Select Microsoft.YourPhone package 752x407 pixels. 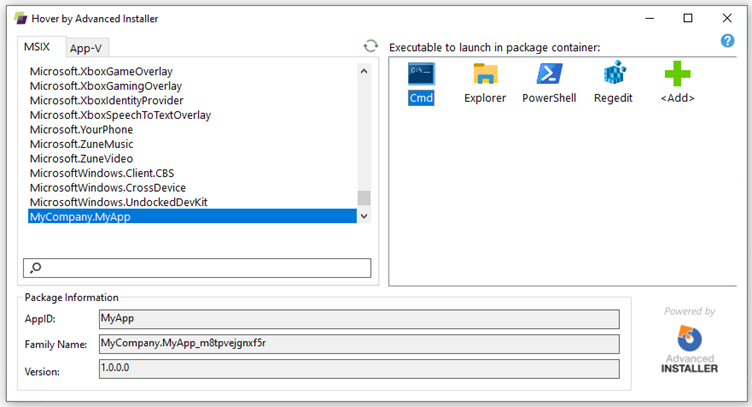[x=192, y=129]
